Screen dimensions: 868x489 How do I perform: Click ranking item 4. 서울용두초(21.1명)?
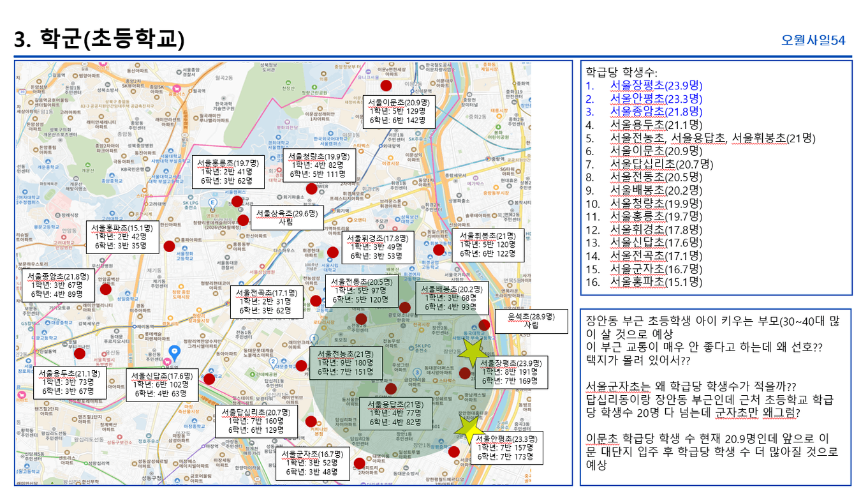click(x=644, y=124)
